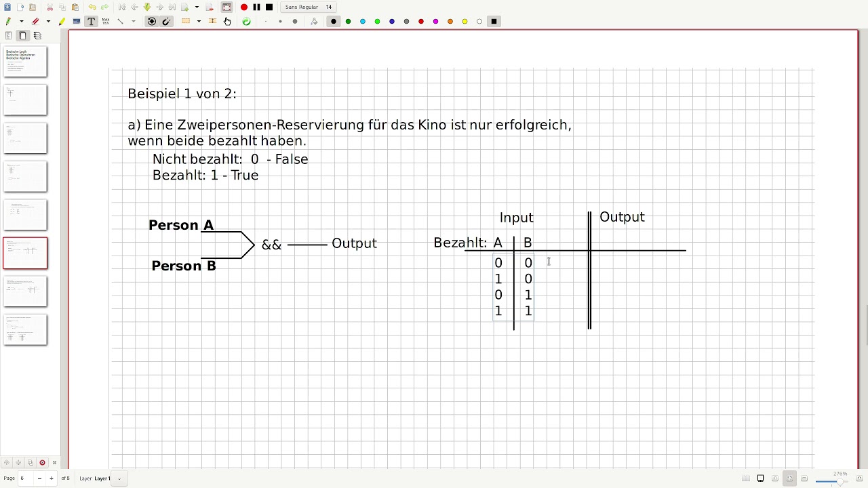Screen dimensions: 868x488
Task: Toggle shape recognizer stroke mode
Action: point(152,22)
